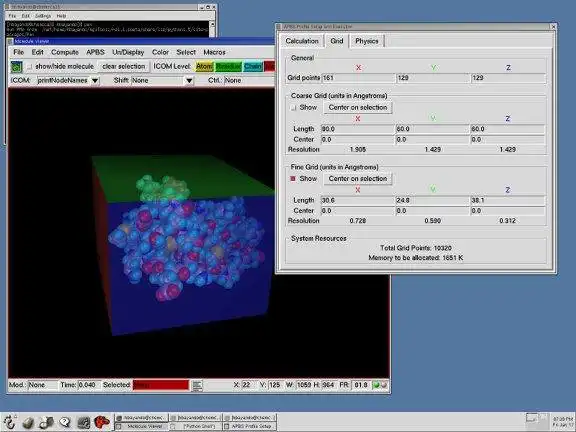This screenshot has height=432, width=576.
Task: Click the Time field showing 0.040
Action: (89, 385)
